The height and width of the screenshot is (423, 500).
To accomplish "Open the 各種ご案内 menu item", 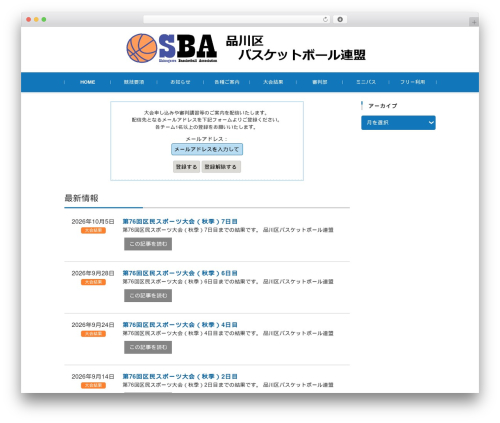I will tap(227, 82).
